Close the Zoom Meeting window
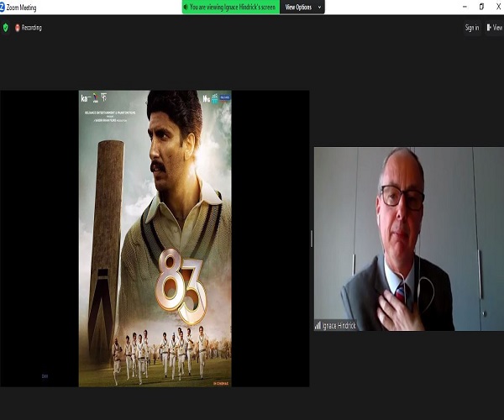 coord(498,7)
